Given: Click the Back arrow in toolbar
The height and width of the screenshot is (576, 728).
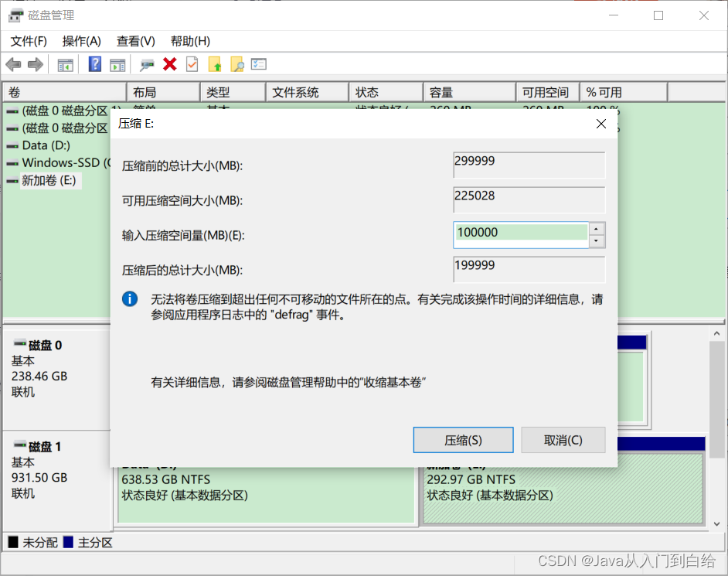Looking at the screenshot, I should tap(13, 64).
